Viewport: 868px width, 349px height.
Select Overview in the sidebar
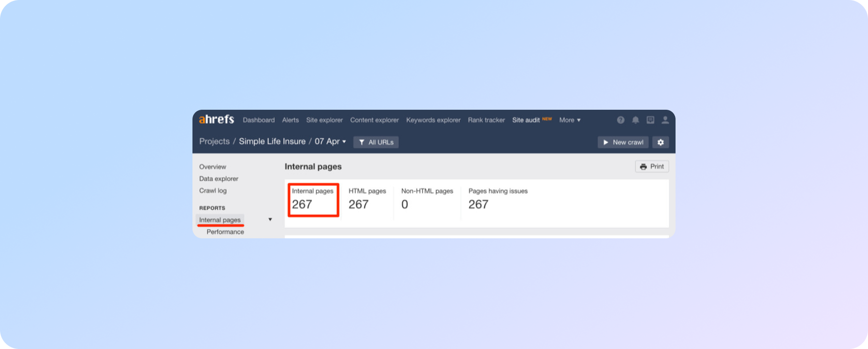(213, 167)
